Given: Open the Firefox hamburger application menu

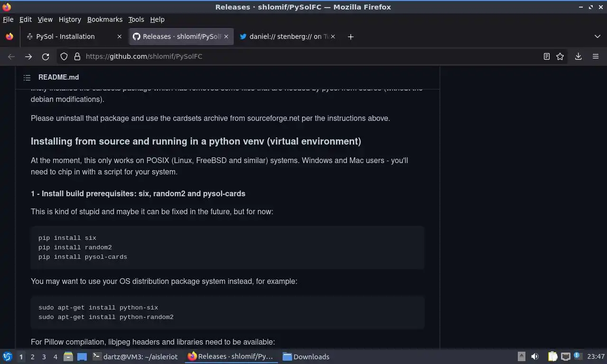Looking at the screenshot, I should pos(596,56).
